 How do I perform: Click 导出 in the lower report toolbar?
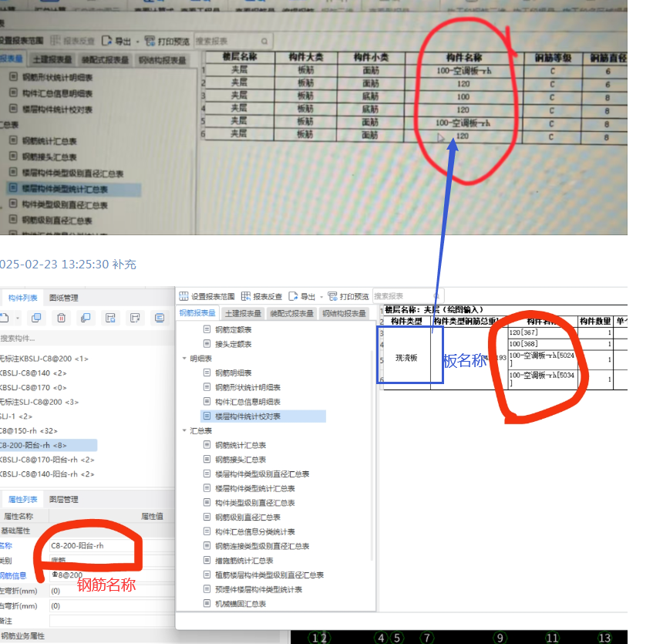[302, 297]
